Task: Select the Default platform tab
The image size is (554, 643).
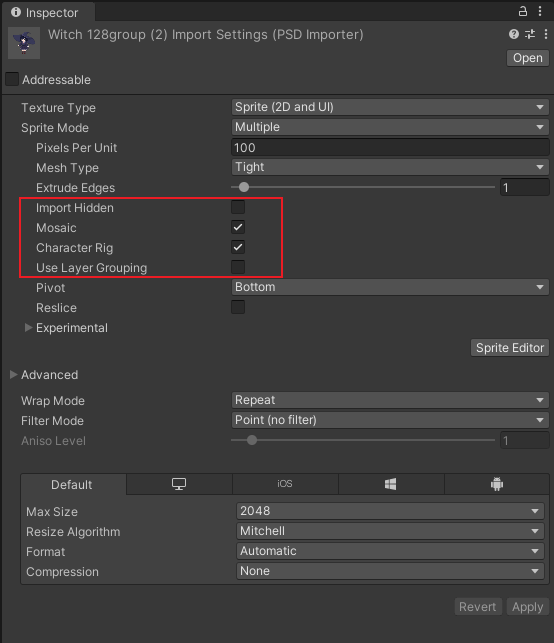Action: click(x=73, y=484)
